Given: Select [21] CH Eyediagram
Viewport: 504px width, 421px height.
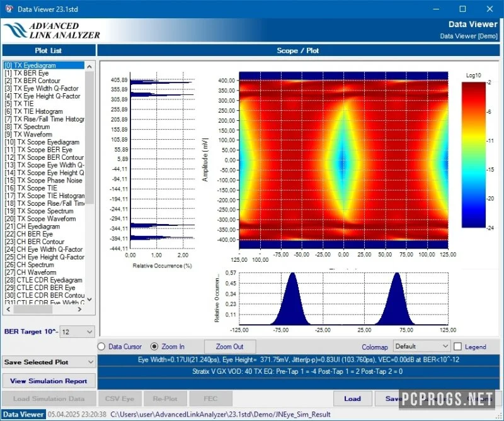Looking at the screenshot, I should pyautogui.click(x=44, y=227).
